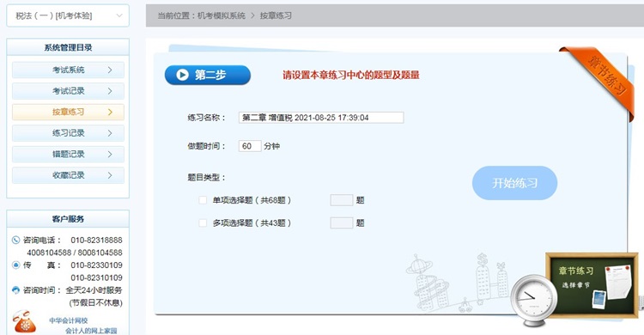The width and height of the screenshot is (644, 335).
Task: Click the question count field for 多项选择题
Action: tap(341, 222)
